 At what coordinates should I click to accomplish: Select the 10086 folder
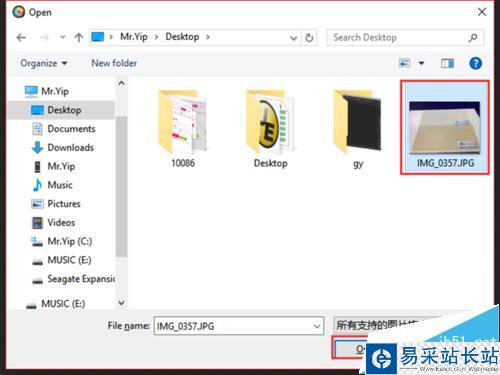pyautogui.click(x=183, y=129)
